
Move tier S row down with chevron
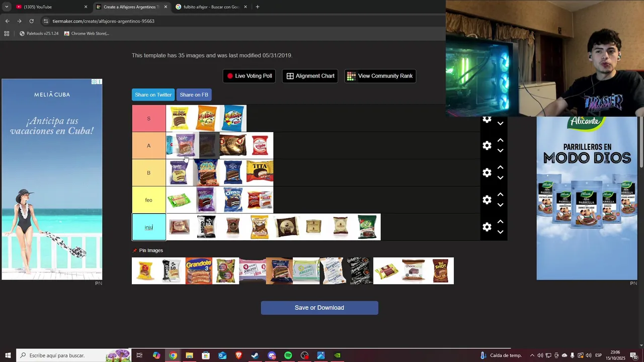pos(500,123)
